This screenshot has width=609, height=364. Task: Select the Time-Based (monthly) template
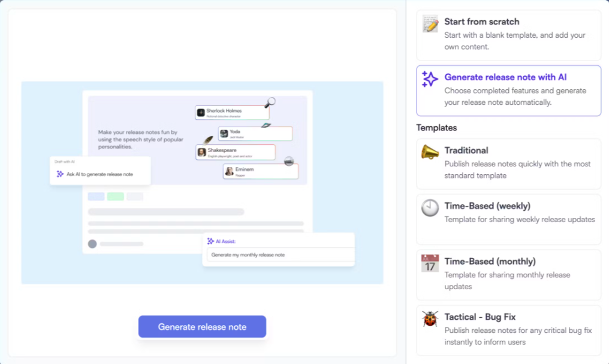tap(508, 275)
